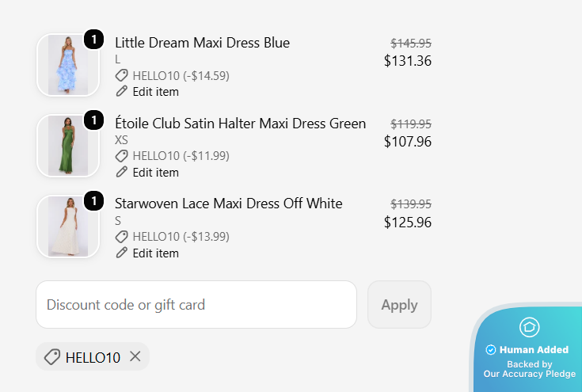Click the house icon in Human Added badge
The image size is (582, 392).
(529, 327)
